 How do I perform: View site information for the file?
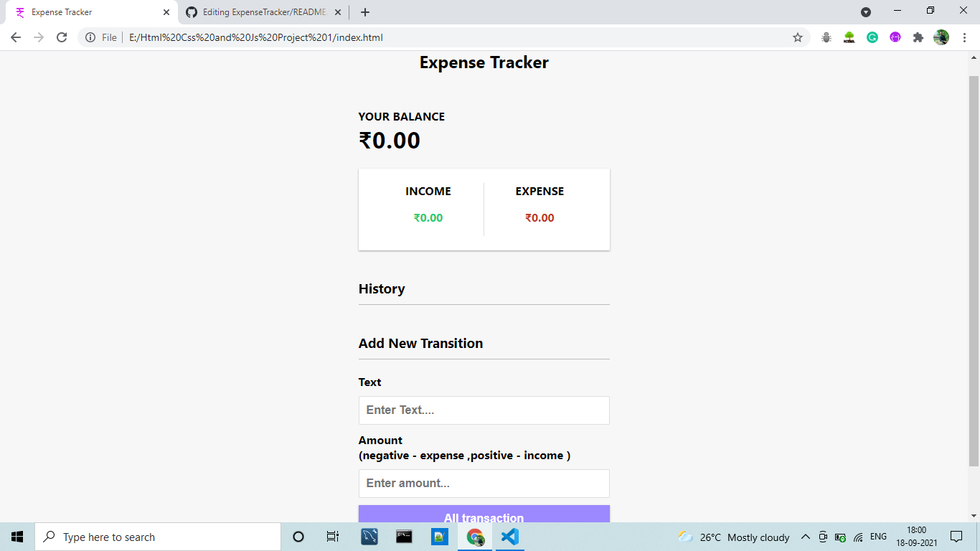pos(90,37)
